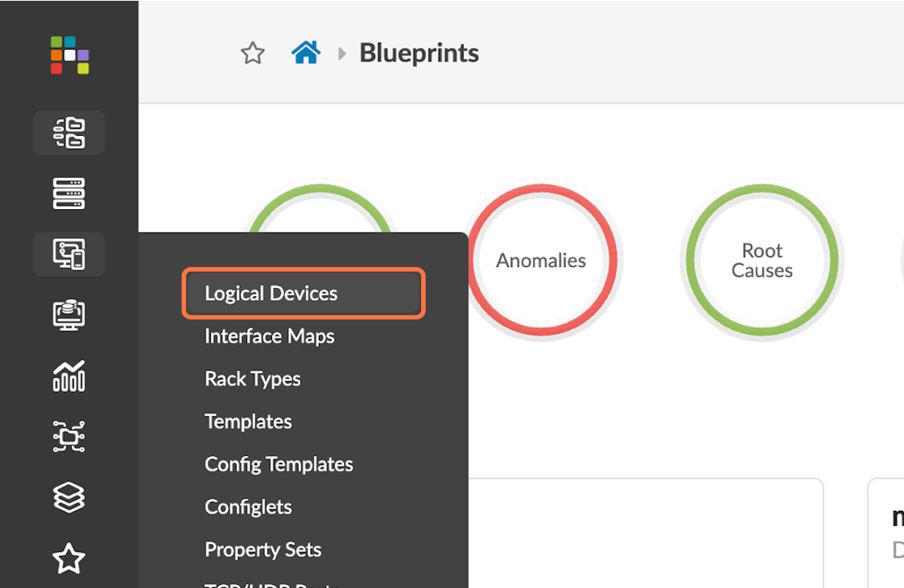904x588 pixels.
Task: Click the Apstra logo icon
Action: coord(69,55)
